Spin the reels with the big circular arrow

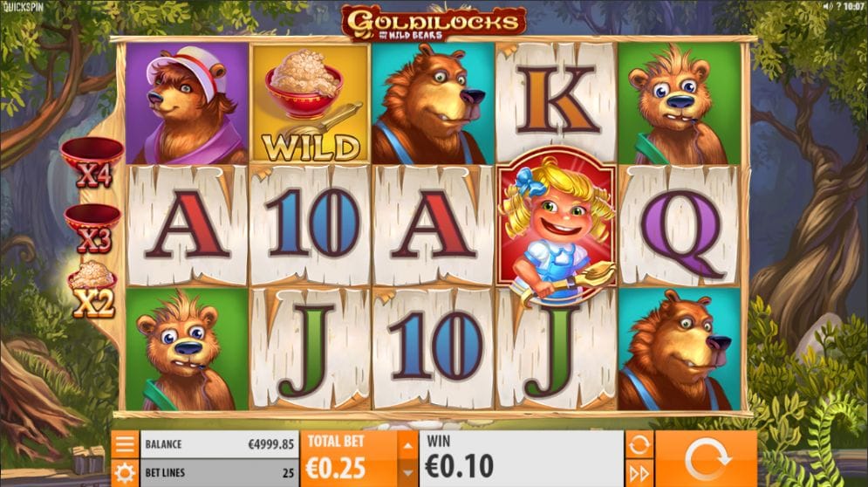coord(706,459)
